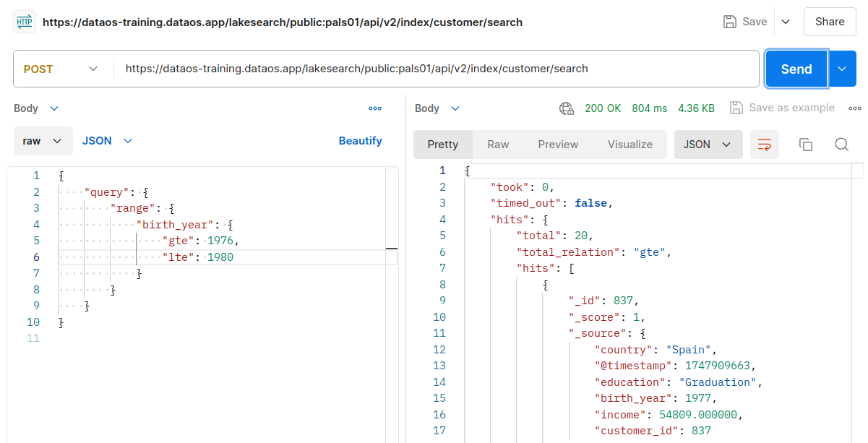The height and width of the screenshot is (443, 868).
Task: Click the "_score": 1 line
Action: coord(606,317)
